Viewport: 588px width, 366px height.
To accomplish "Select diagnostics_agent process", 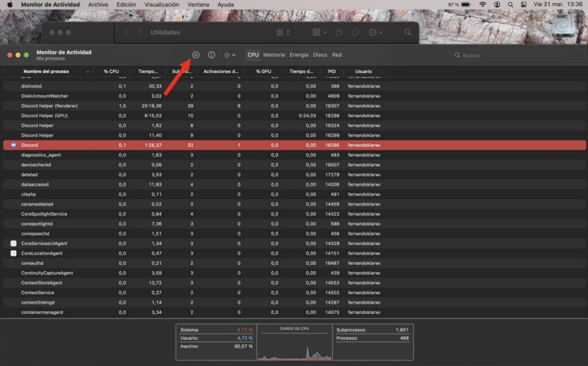I will click(294, 155).
